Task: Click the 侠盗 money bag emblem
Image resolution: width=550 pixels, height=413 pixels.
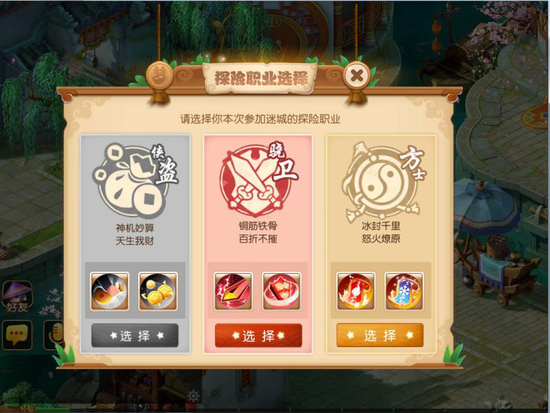Action: [135, 181]
